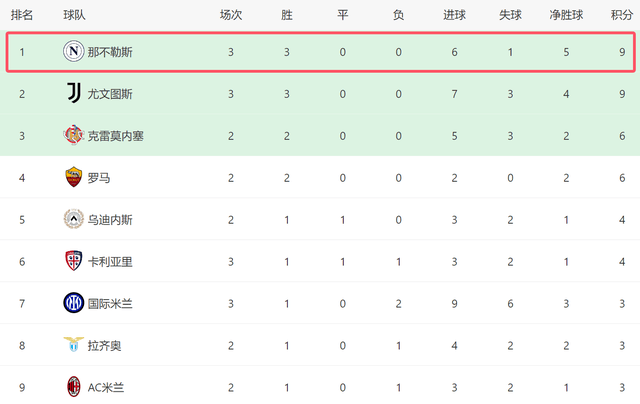Select the 拉齐奥 row team name
The image size is (640, 404).
coord(104,346)
